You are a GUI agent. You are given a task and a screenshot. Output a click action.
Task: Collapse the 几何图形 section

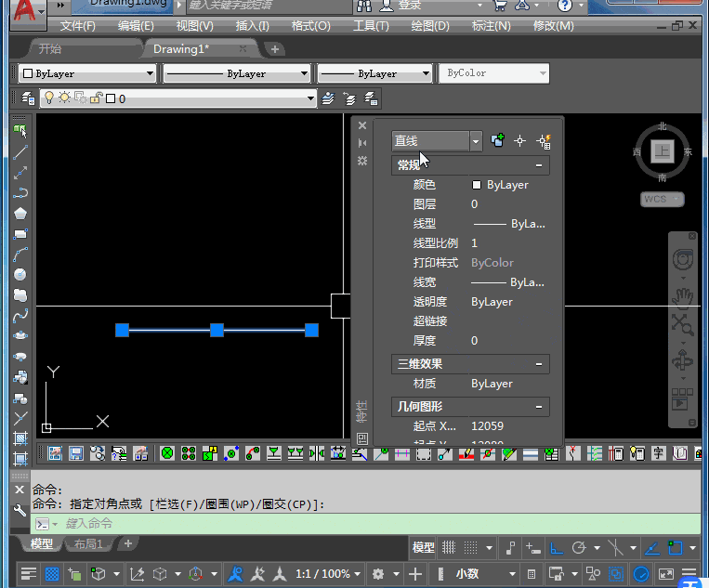pyautogui.click(x=539, y=407)
